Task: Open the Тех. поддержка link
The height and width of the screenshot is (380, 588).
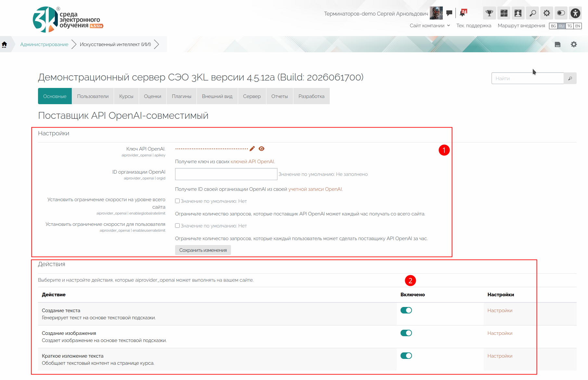Action: pos(474,26)
